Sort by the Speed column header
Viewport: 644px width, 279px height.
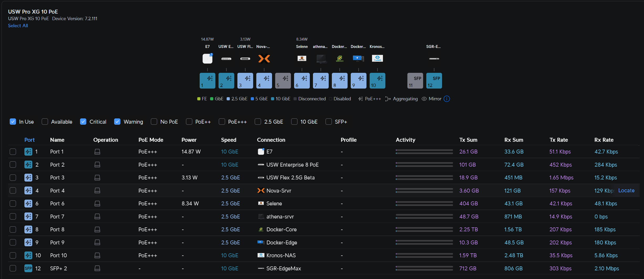coord(228,140)
